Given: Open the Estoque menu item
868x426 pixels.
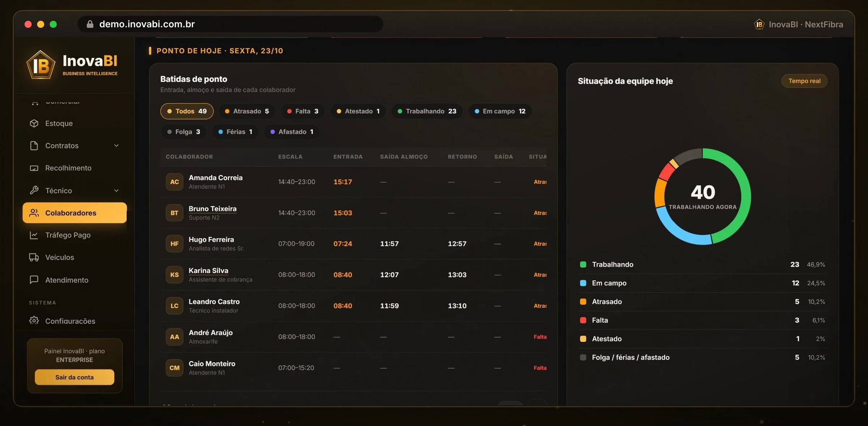Looking at the screenshot, I should (x=75, y=123).
